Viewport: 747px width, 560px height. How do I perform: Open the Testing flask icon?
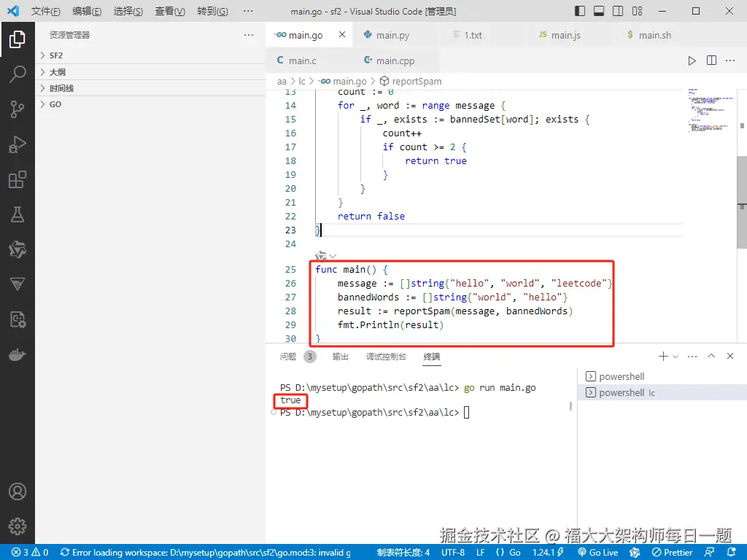(18, 214)
